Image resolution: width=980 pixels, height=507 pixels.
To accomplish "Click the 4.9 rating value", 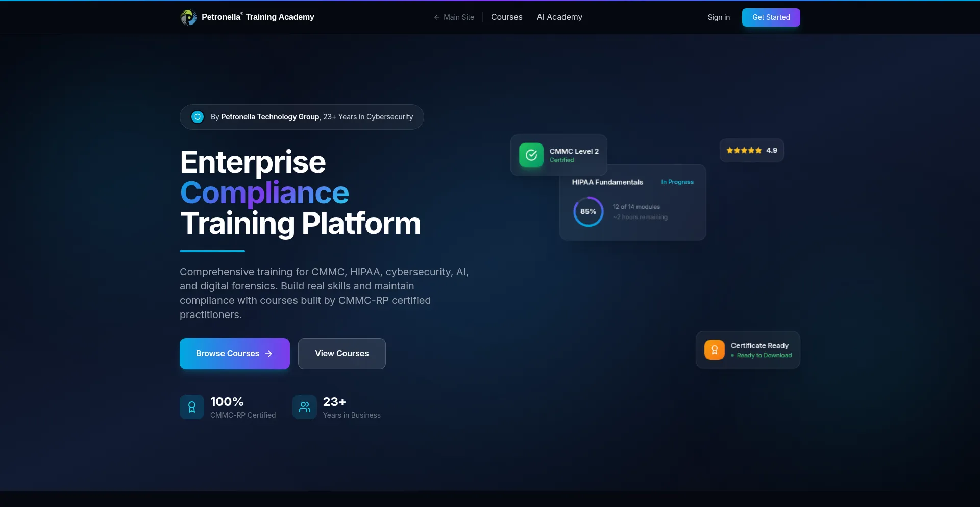I will coord(772,151).
